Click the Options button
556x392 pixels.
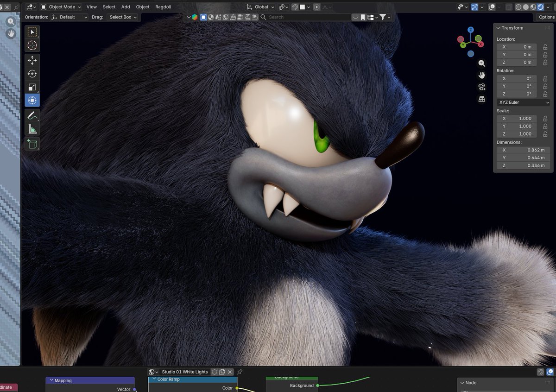pyautogui.click(x=547, y=17)
